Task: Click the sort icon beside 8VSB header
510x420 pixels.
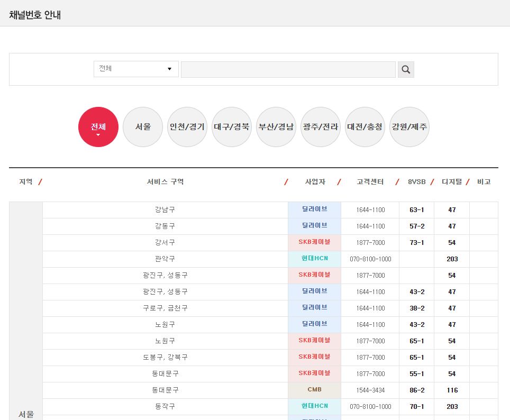Action: pos(432,181)
